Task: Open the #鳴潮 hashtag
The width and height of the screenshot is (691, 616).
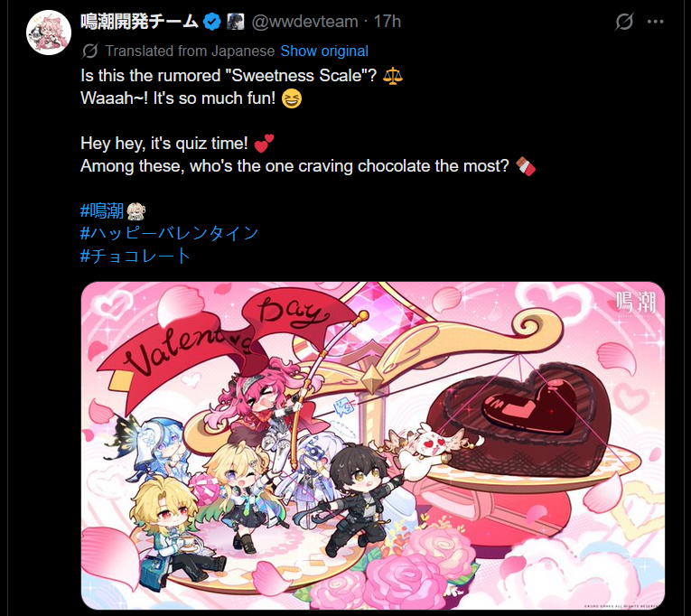Action: coord(102,211)
